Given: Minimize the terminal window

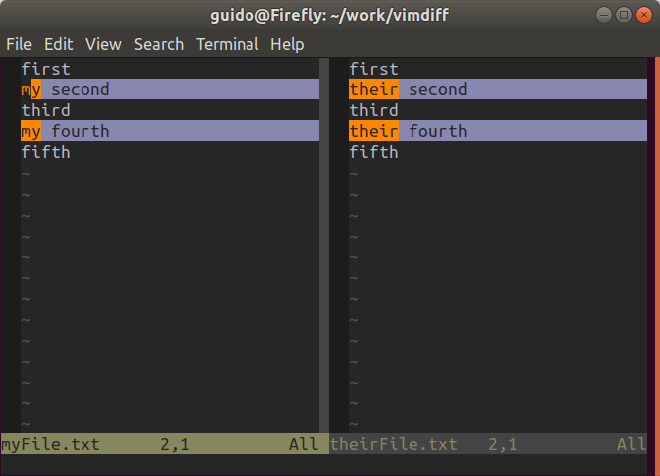Looking at the screenshot, I should (605, 15).
